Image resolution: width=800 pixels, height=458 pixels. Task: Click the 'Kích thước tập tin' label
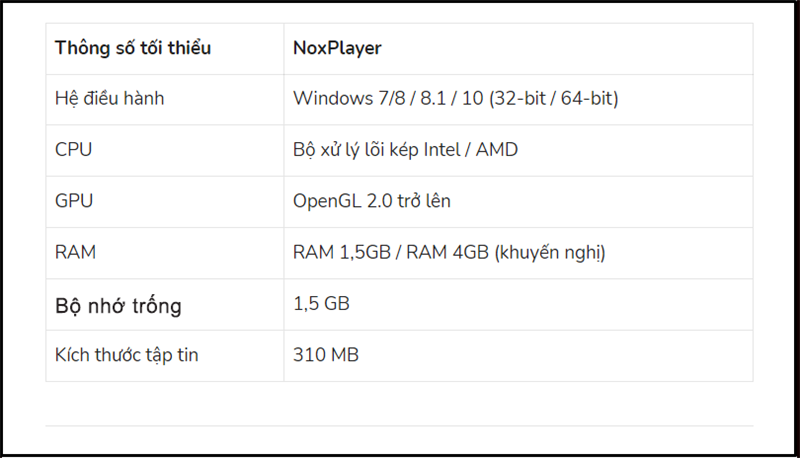click(127, 355)
